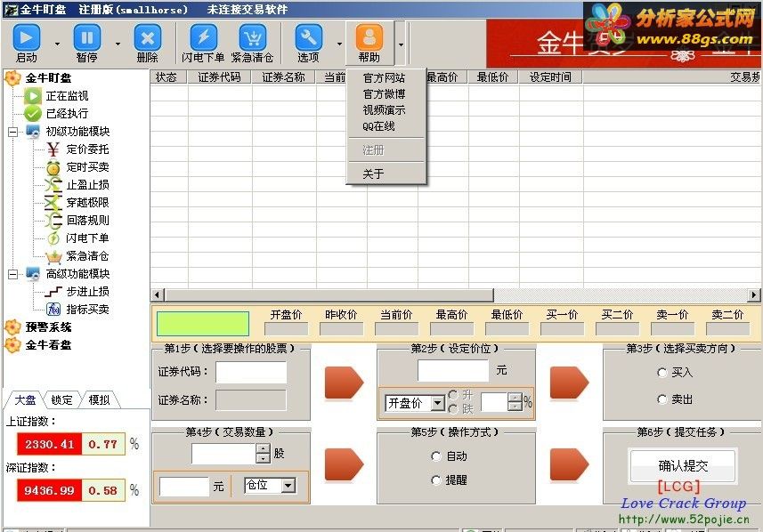
Task: Switch to the 大盘 tab
Action: 25,399
